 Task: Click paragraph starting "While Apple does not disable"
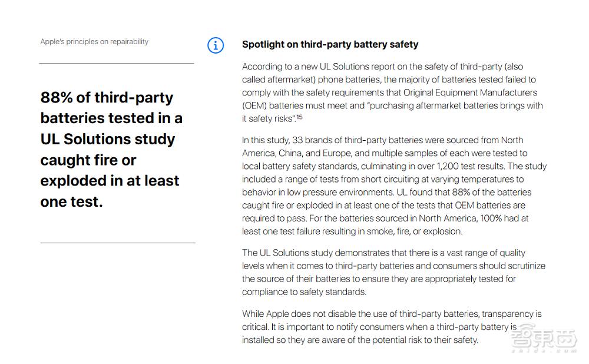[x=392, y=327]
